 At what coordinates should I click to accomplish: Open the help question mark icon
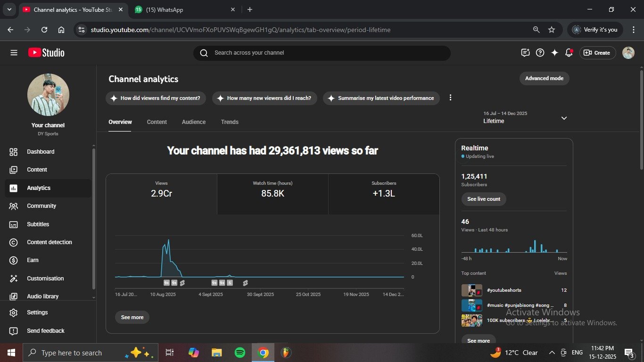coord(540,53)
